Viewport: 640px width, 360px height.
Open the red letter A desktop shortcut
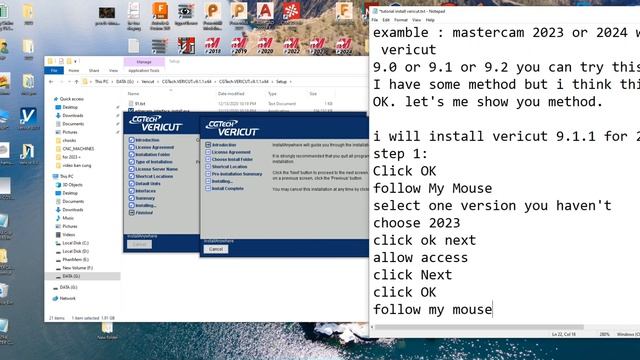(265, 12)
